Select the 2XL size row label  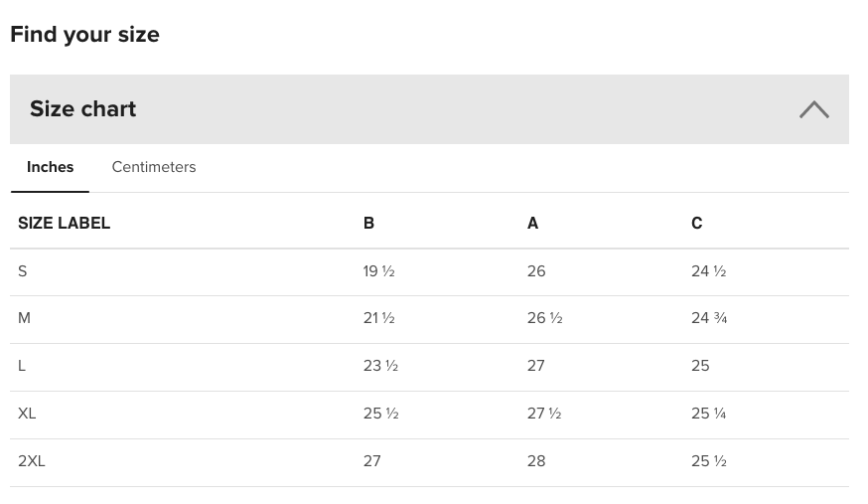[31, 461]
